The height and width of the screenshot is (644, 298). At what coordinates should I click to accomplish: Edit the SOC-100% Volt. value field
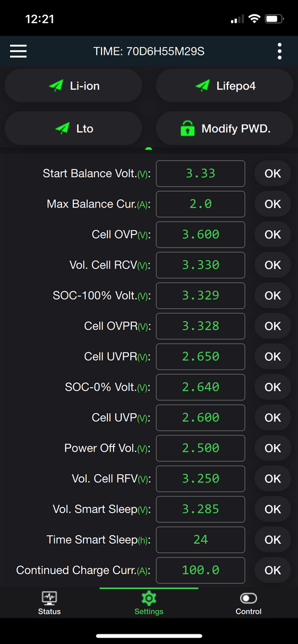tap(201, 295)
